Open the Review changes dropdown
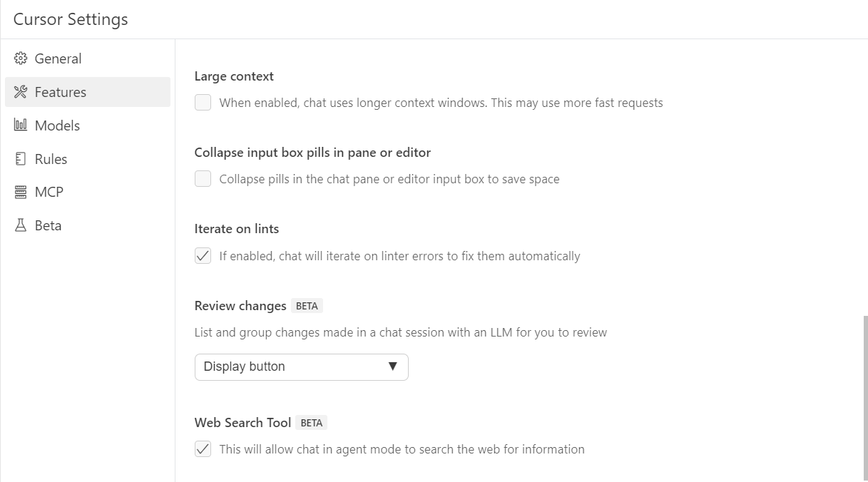Screen dimensions: 868x482 (x=301, y=366)
